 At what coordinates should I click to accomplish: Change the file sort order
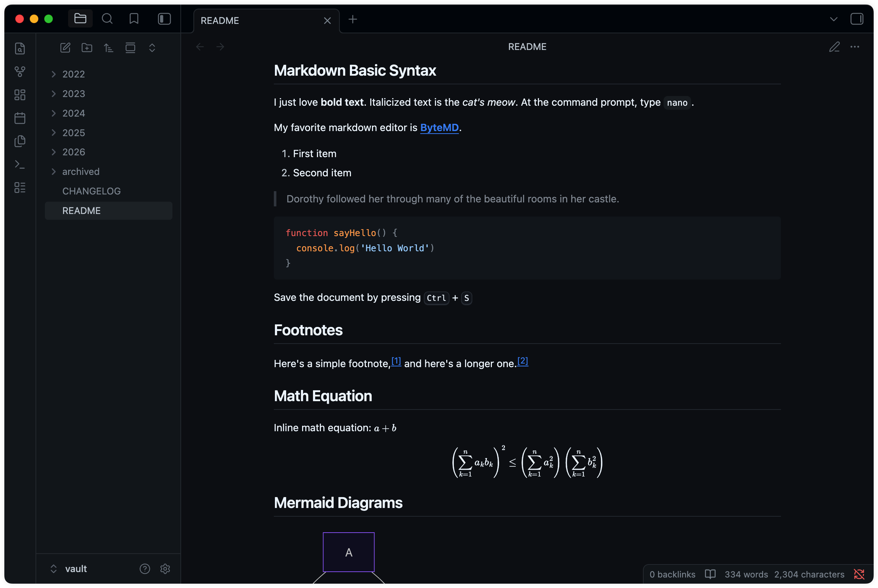(109, 48)
